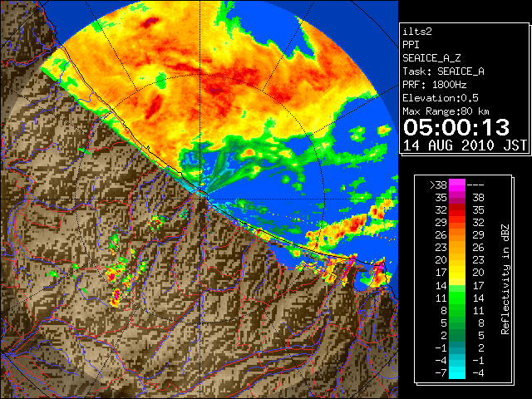
Task: Click the 'Max Range:80 km' text
Action: click(x=446, y=111)
